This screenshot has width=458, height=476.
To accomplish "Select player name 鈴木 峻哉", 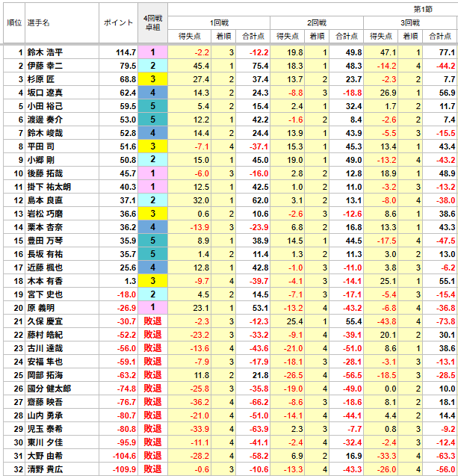I will tap(45, 133).
